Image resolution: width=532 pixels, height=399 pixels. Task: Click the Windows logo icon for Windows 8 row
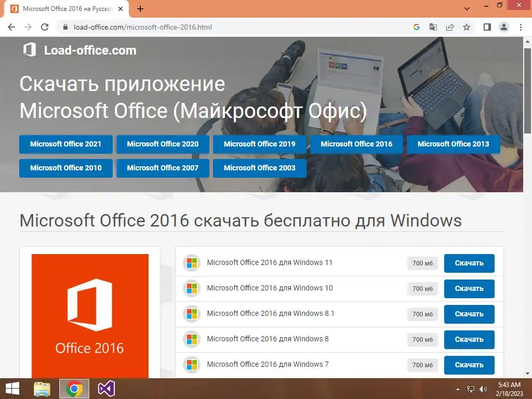tap(192, 339)
